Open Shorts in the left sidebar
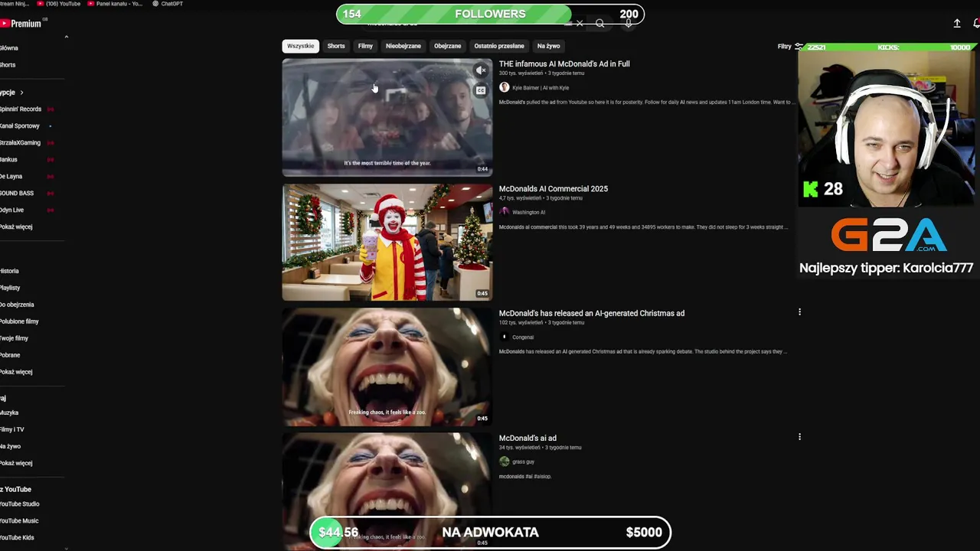The width and height of the screenshot is (980, 551). coord(8,65)
